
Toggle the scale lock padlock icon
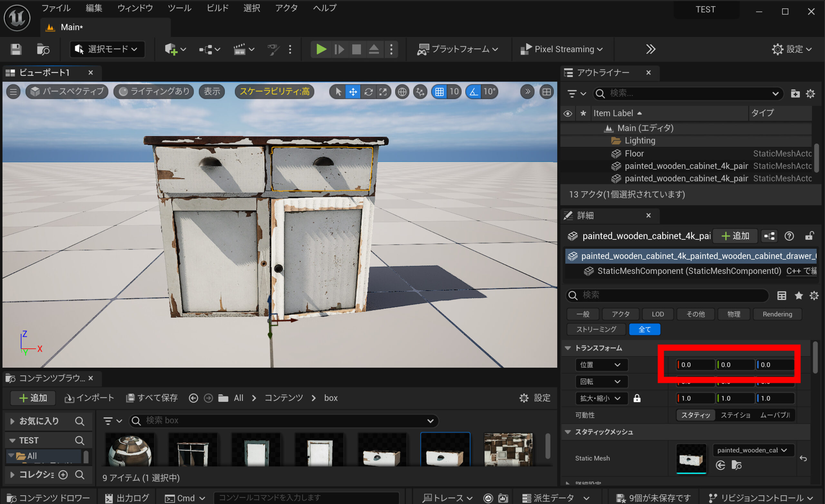pyautogui.click(x=637, y=398)
